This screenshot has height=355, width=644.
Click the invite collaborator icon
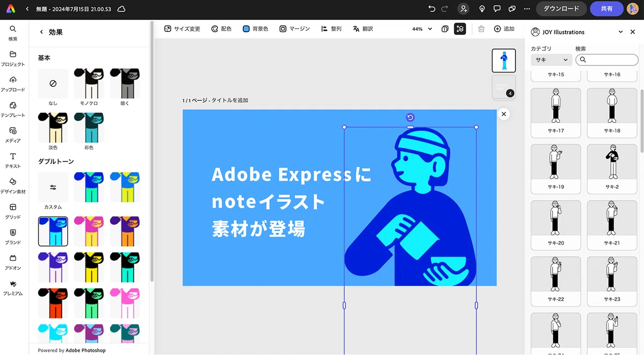[463, 9]
